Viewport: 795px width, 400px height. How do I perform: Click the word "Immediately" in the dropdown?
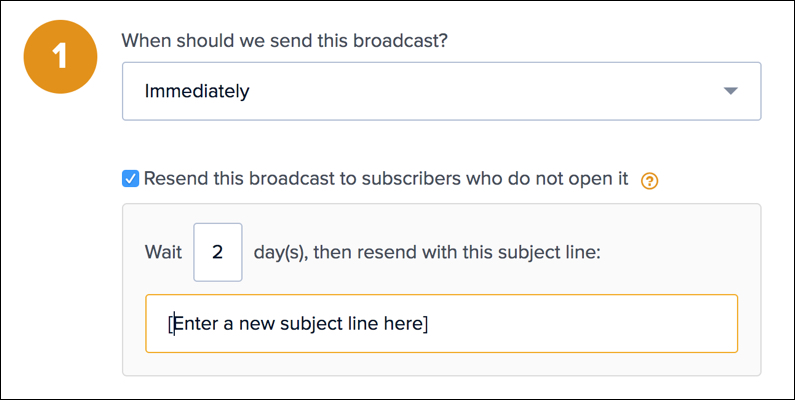pyautogui.click(x=196, y=92)
